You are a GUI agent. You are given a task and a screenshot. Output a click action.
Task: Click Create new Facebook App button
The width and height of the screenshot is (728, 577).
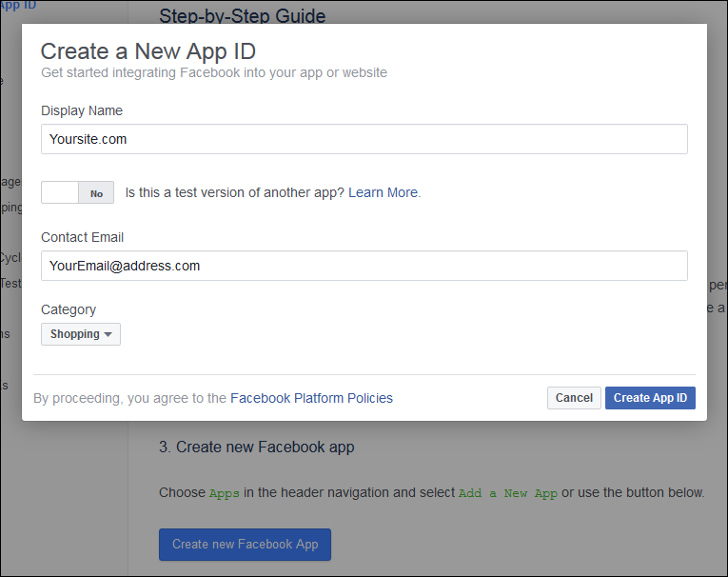point(245,544)
